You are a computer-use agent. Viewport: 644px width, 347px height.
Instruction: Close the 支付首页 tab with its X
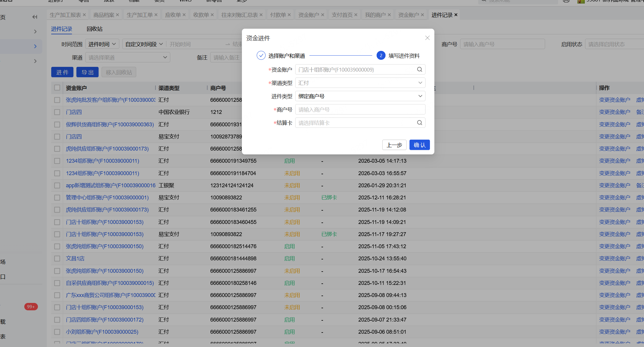pos(356,15)
